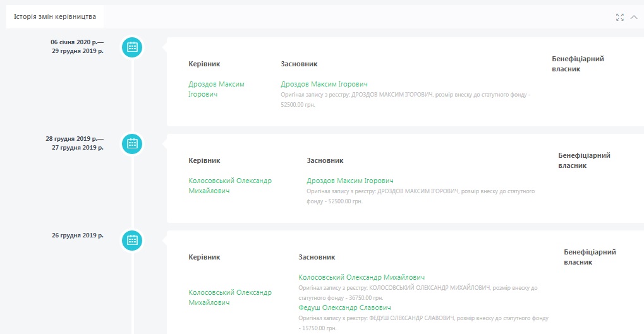Open Дроздов founder link in 28 грудня entry
The image size is (644, 334).
pos(349,181)
